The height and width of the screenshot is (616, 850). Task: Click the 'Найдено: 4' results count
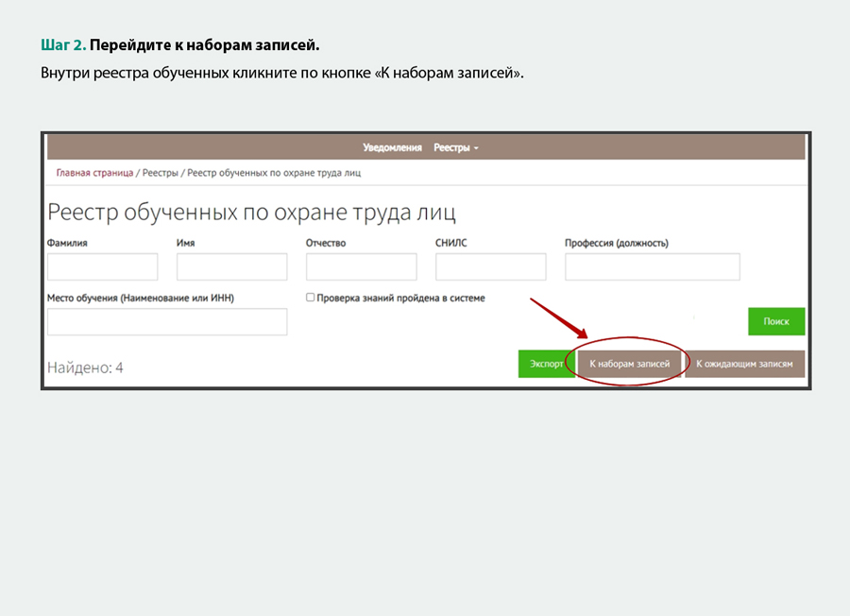tap(85, 368)
